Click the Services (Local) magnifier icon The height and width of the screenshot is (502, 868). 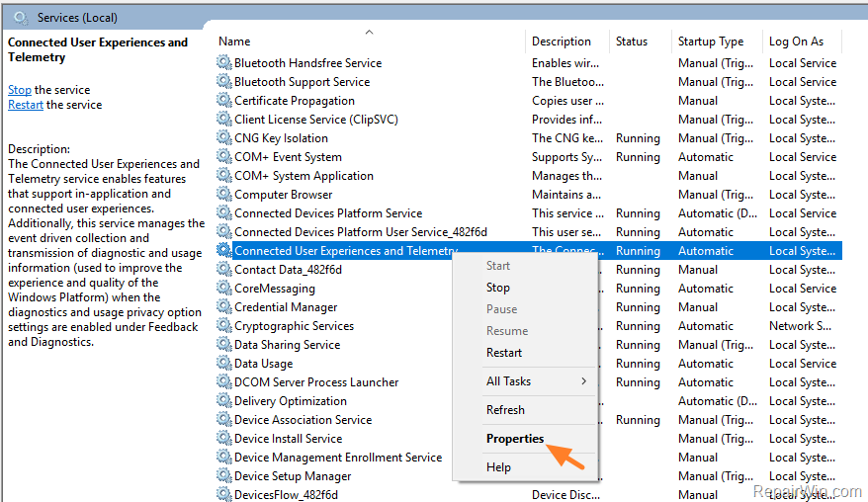(21, 17)
